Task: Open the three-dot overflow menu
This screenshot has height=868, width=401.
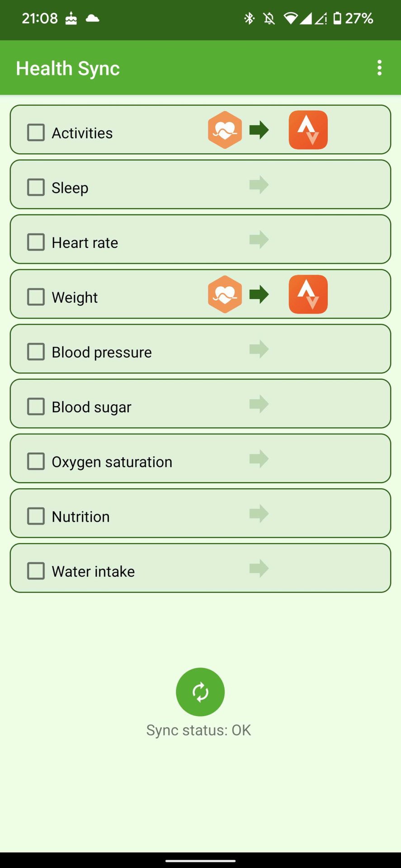Action: point(379,68)
